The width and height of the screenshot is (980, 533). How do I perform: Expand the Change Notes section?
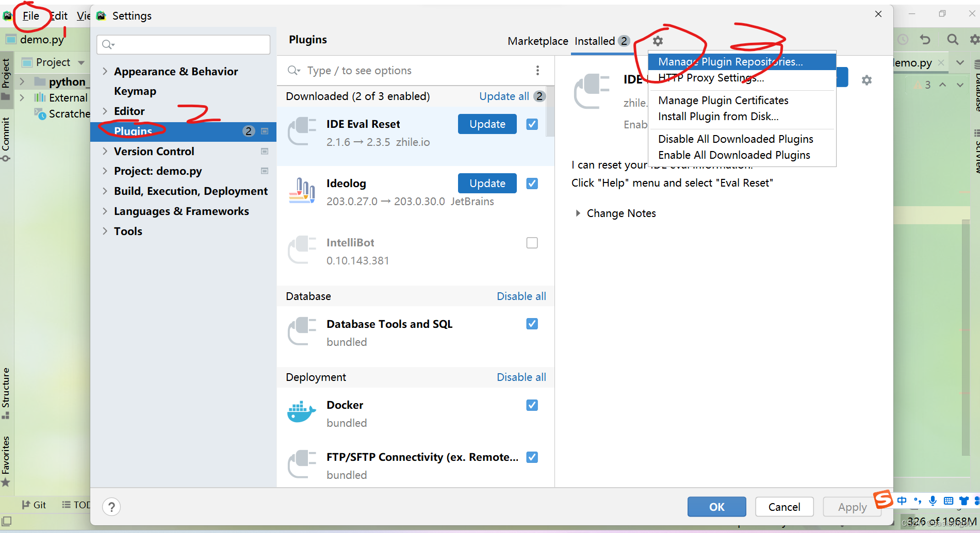pos(578,213)
